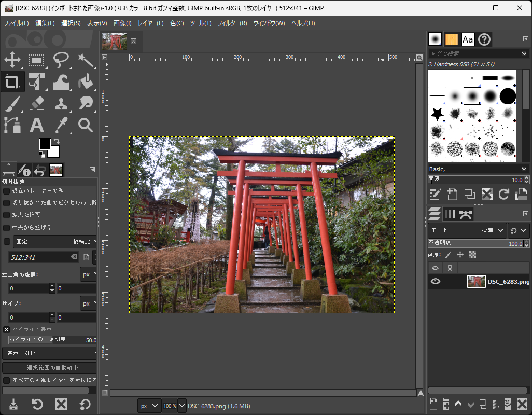The image size is (532, 415).
Task: Open the layer モード dropdown
Action: pyautogui.click(x=486, y=230)
